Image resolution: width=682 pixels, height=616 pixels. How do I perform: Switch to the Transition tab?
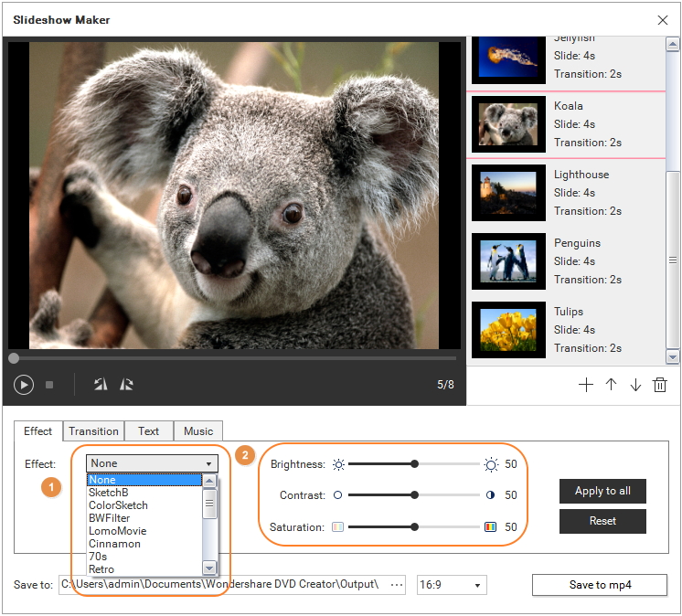pyautogui.click(x=93, y=431)
